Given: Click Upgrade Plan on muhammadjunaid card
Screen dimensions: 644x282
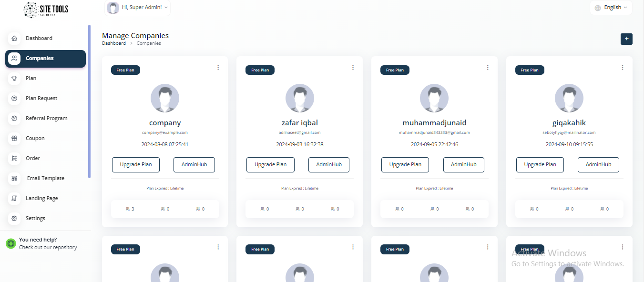Looking at the screenshot, I should [x=405, y=165].
